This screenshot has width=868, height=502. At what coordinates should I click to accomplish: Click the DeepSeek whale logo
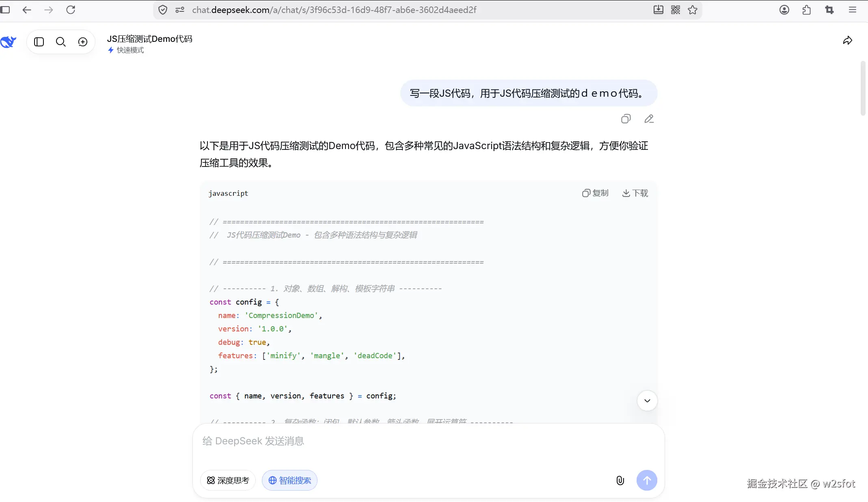tap(8, 42)
